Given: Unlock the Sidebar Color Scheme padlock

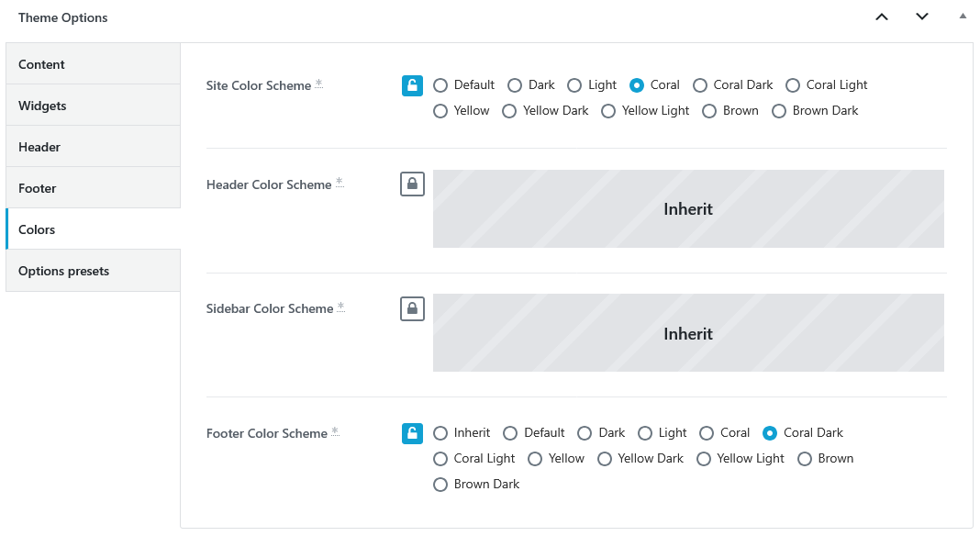Looking at the screenshot, I should pos(412,308).
